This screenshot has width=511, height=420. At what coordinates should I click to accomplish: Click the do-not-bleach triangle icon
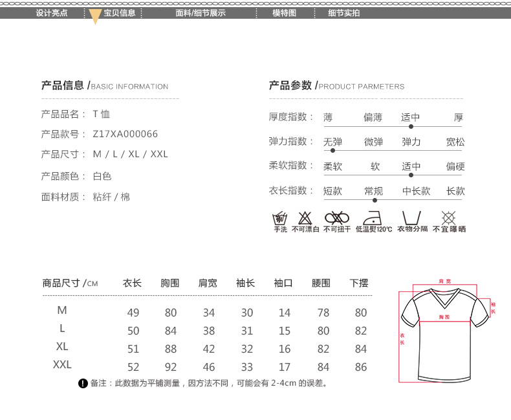[x=305, y=217]
